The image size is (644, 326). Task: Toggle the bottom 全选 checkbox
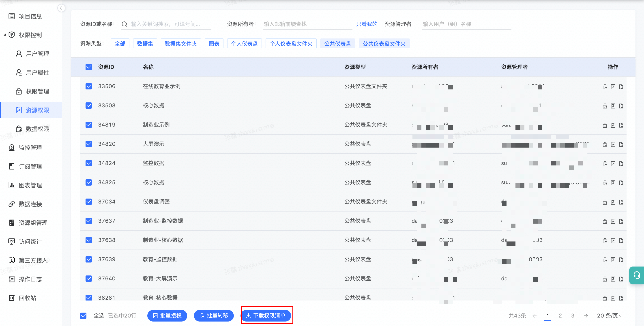click(84, 315)
